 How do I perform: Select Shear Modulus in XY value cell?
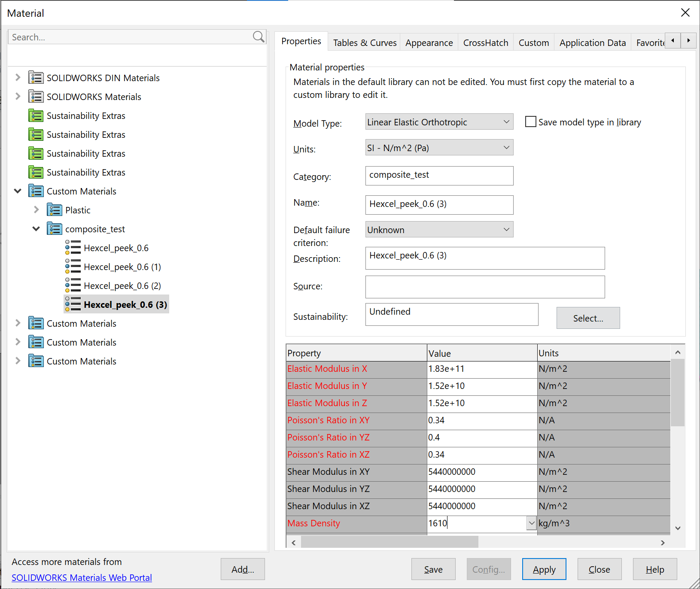coord(482,472)
